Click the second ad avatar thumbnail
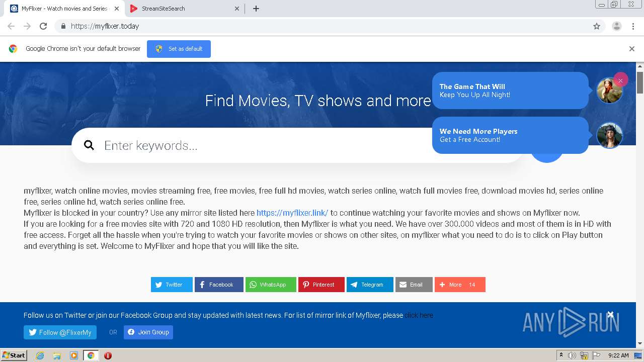 point(609,135)
